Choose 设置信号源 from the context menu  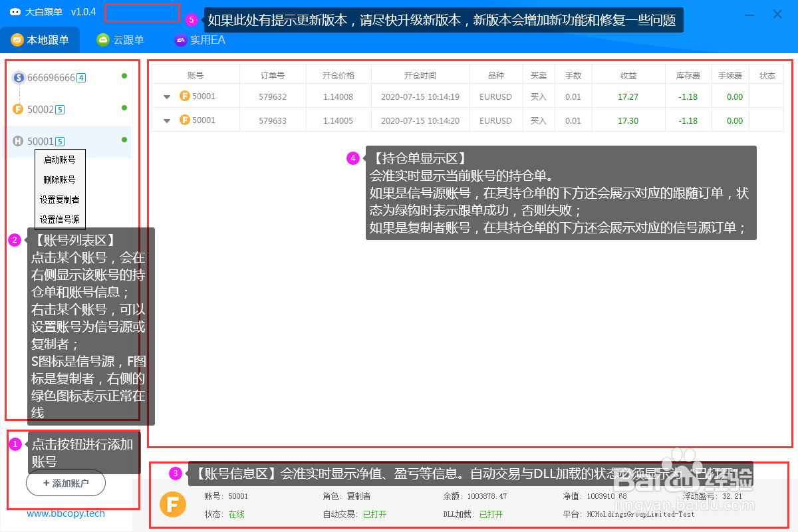coord(60,219)
